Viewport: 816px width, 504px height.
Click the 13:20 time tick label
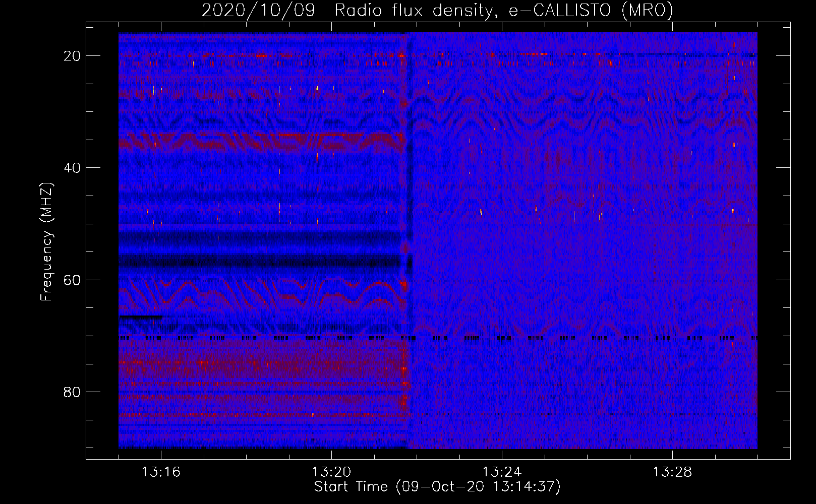tap(331, 472)
